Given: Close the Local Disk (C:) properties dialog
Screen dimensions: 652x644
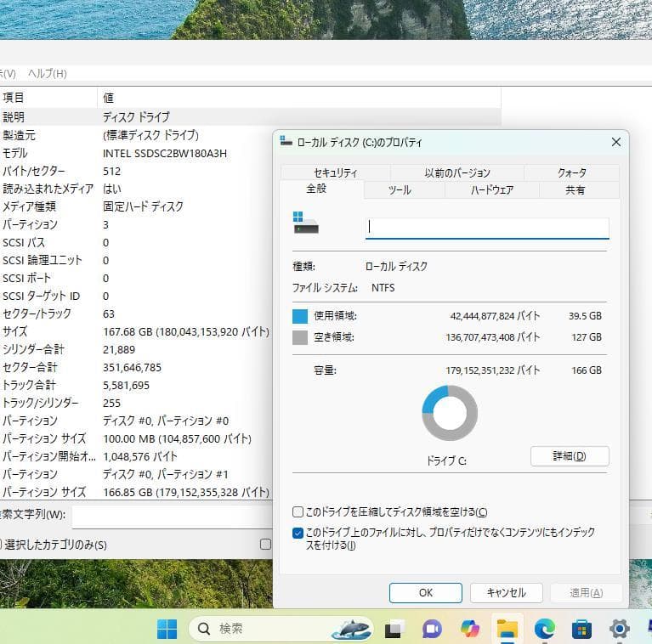Looking at the screenshot, I should [616, 142].
